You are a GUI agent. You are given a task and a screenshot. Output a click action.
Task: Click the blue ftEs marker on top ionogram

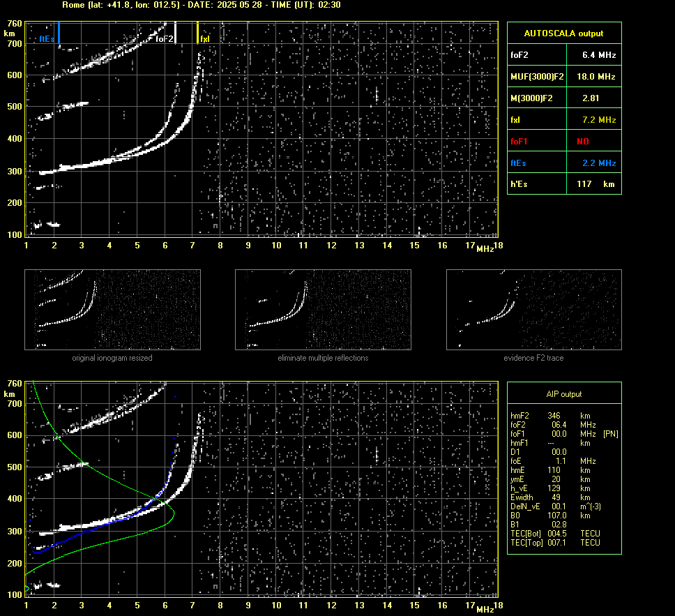point(59,33)
